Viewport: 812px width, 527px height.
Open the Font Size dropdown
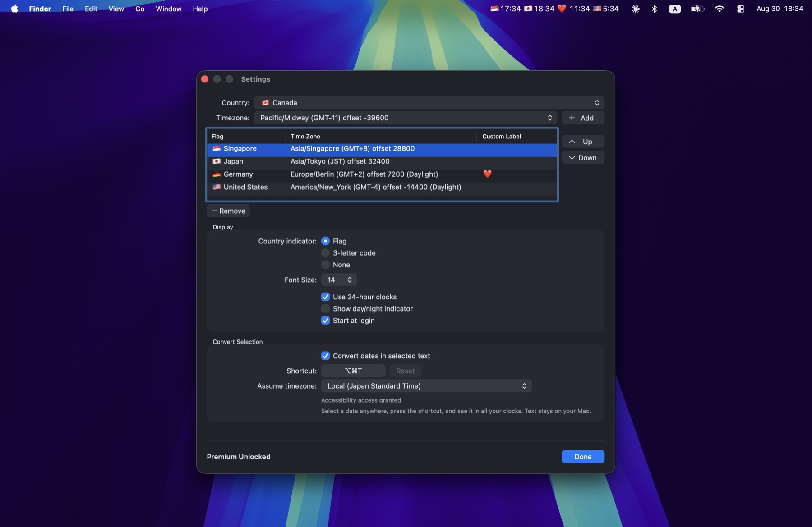339,280
